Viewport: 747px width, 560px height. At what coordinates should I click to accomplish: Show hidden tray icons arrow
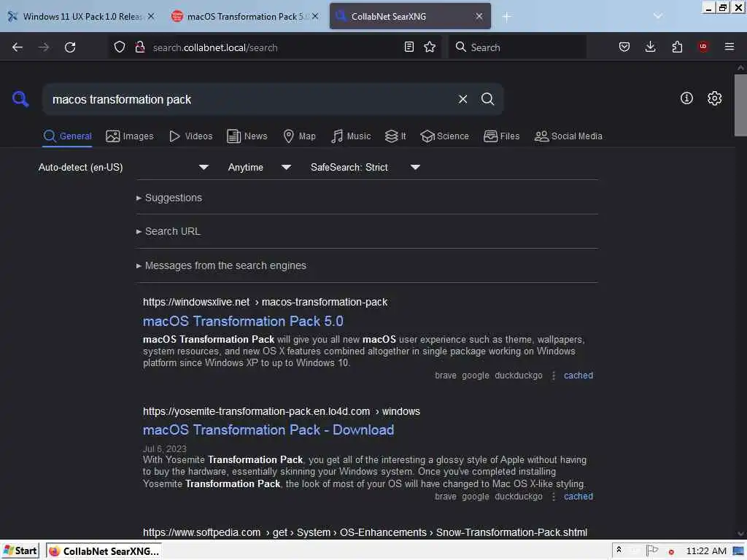pyautogui.click(x=619, y=550)
